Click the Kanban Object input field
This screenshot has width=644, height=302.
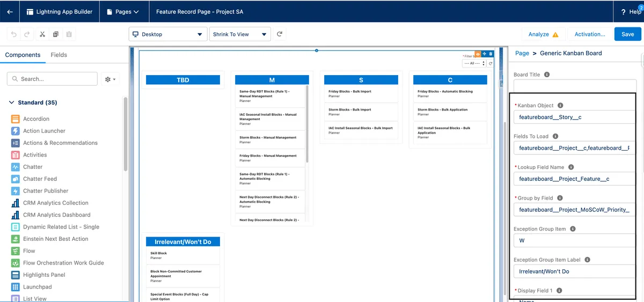tap(575, 117)
